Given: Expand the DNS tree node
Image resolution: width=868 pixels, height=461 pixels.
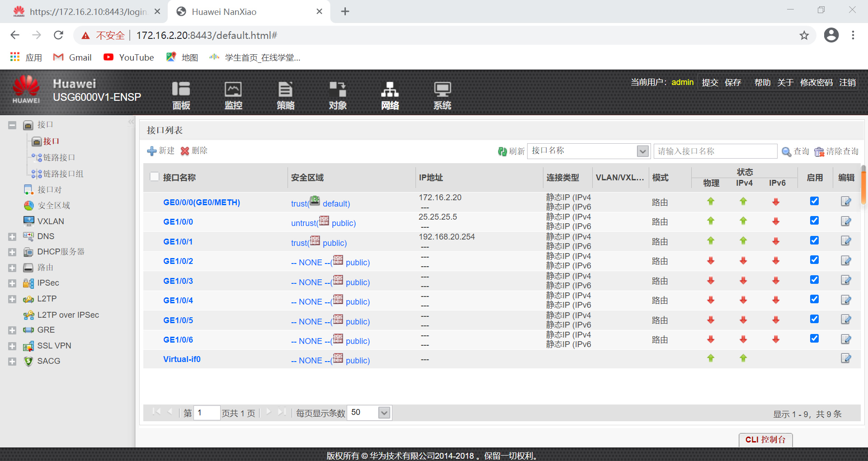Looking at the screenshot, I should point(12,237).
